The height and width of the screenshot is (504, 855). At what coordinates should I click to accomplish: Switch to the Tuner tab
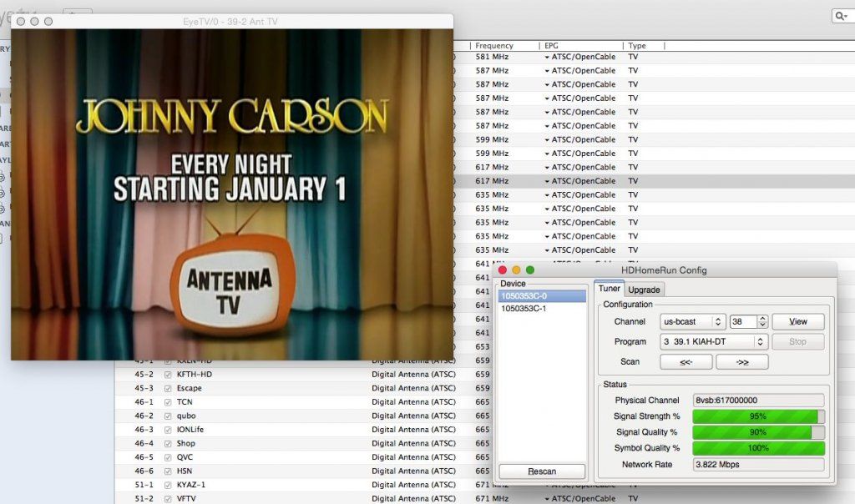(609, 289)
